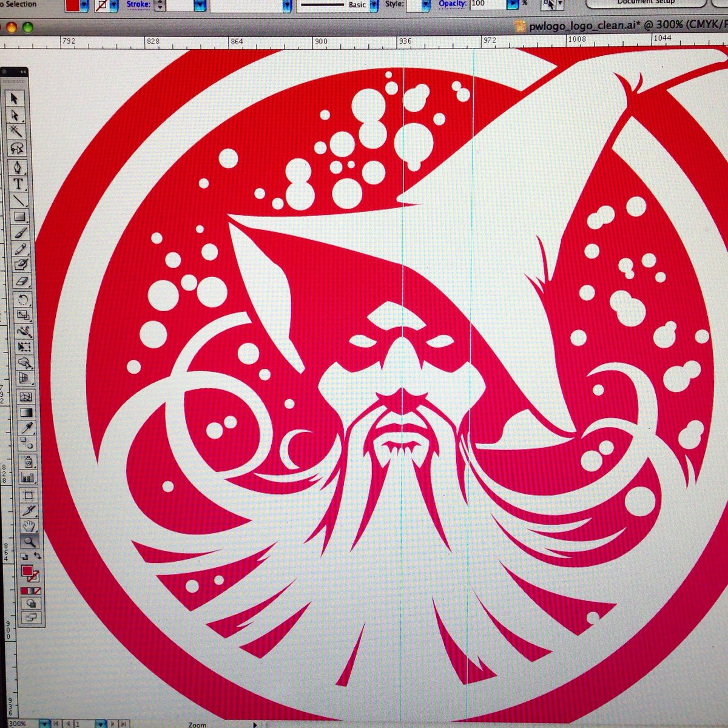This screenshot has width=728, height=728.
Task: Click the Opacity label link
Action: pyautogui.click(x=453, y=4)
